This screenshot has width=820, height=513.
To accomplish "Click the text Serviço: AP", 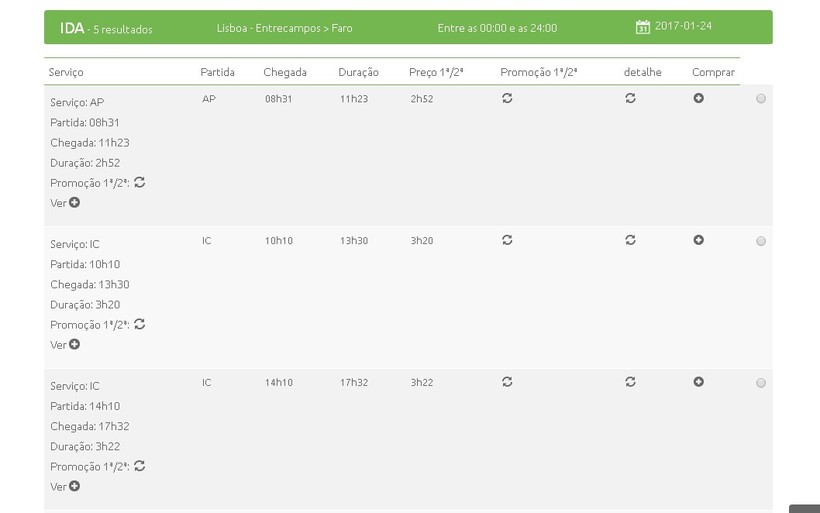I will (x=77, y=102).
